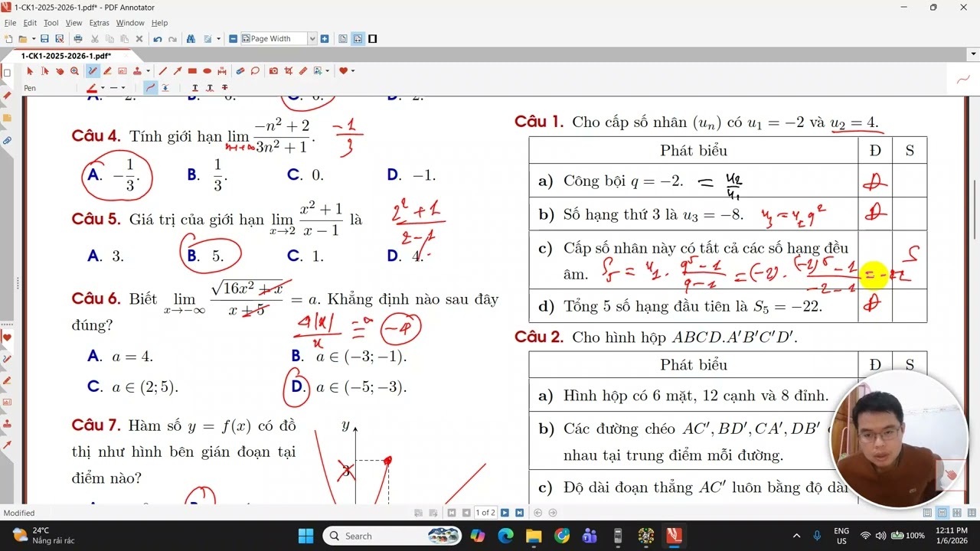The height and width of the screenshot is (551, 980).
Task: Click the Undo arrow
Action: tap(157, 38)
